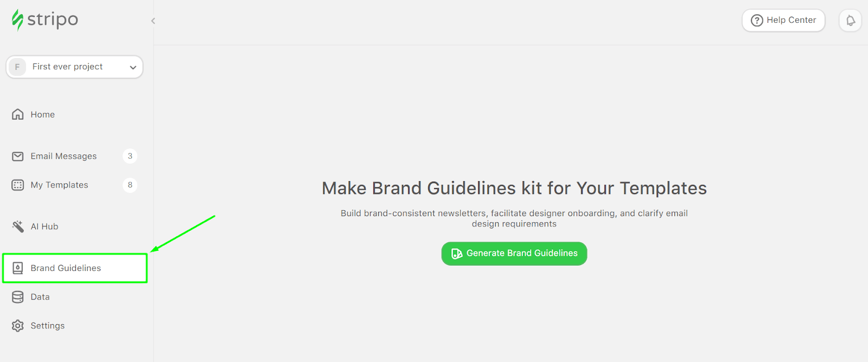The width and height of the screenshot is (868, 362).
Task: Open the Help Center
Action: 783,20
